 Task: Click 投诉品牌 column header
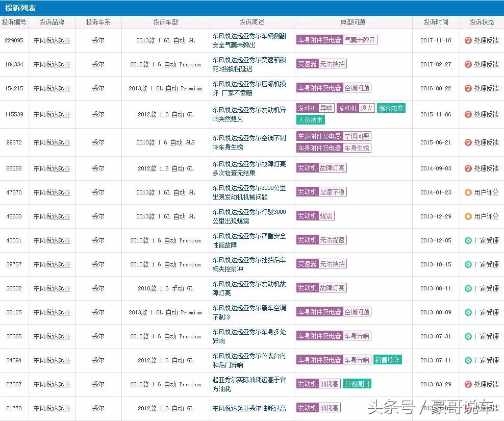point(52,22)
